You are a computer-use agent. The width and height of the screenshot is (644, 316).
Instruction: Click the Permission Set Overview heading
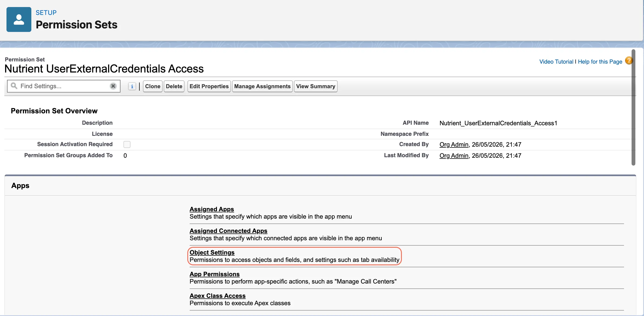coord(54,111)
